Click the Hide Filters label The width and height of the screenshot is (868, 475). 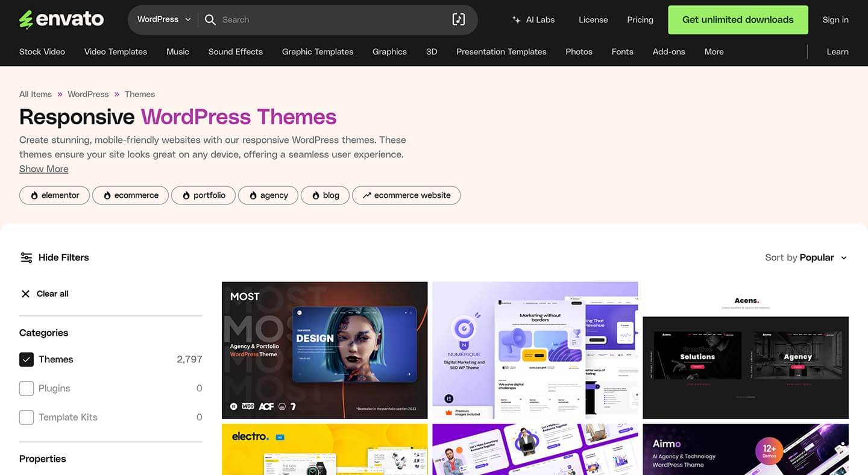click(63, 257)
